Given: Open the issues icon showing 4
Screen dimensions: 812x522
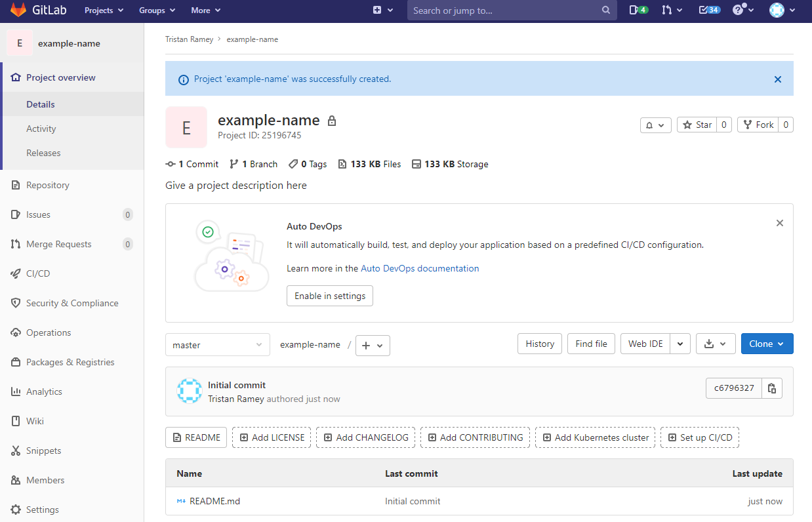Looking at the screenshot, I should tap(638, 10).
